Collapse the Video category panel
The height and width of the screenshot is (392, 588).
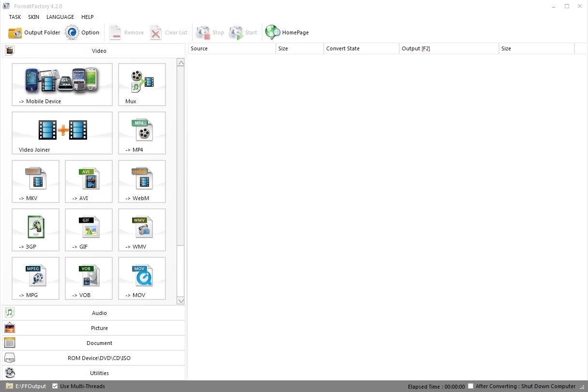pos(93,50)
